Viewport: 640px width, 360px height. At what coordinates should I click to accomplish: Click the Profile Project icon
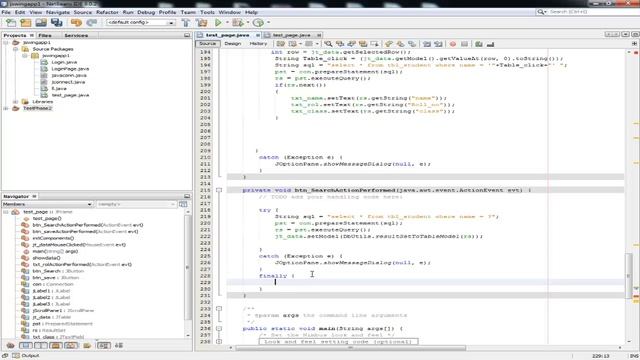click(258, 23)
